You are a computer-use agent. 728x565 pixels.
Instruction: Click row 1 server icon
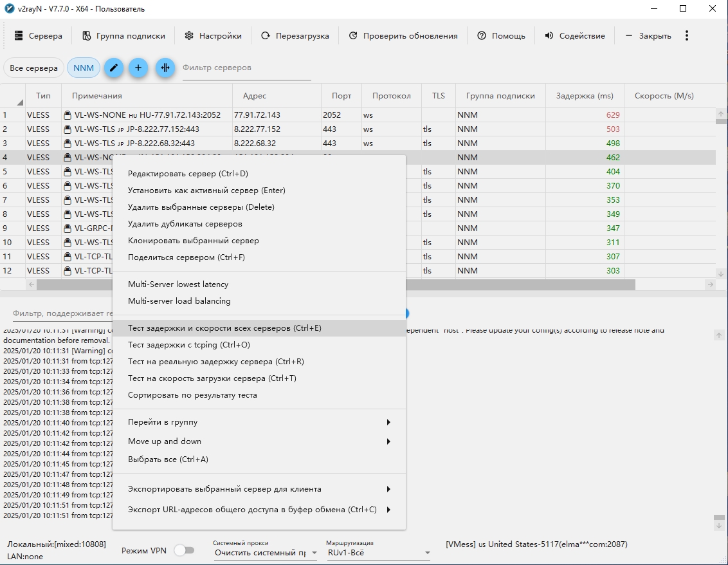click(x=68, y=115)
